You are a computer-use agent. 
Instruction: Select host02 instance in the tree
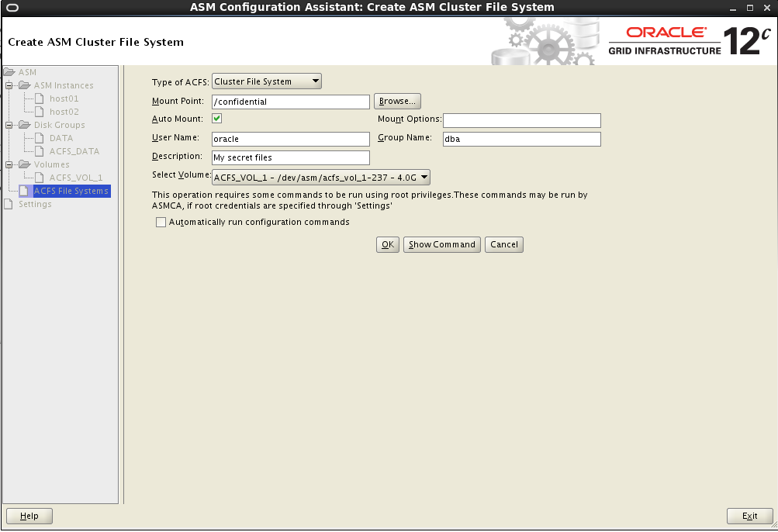pos(64,112)
